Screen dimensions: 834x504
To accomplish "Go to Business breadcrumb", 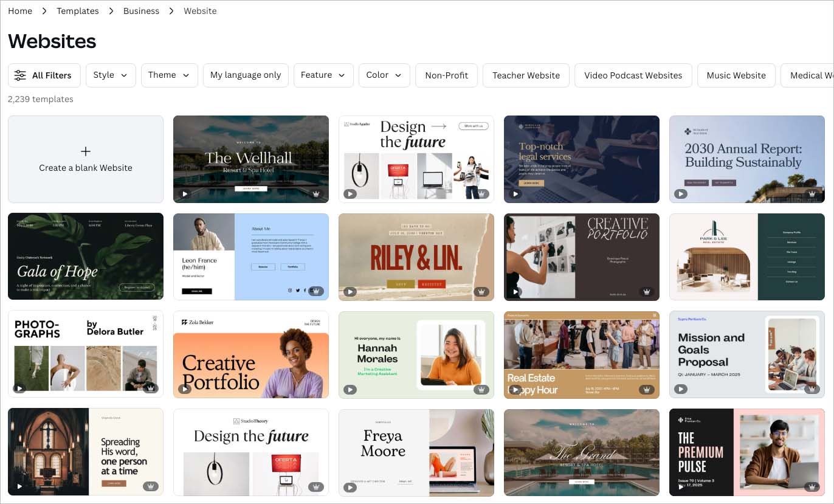I will tap(141, 11).
